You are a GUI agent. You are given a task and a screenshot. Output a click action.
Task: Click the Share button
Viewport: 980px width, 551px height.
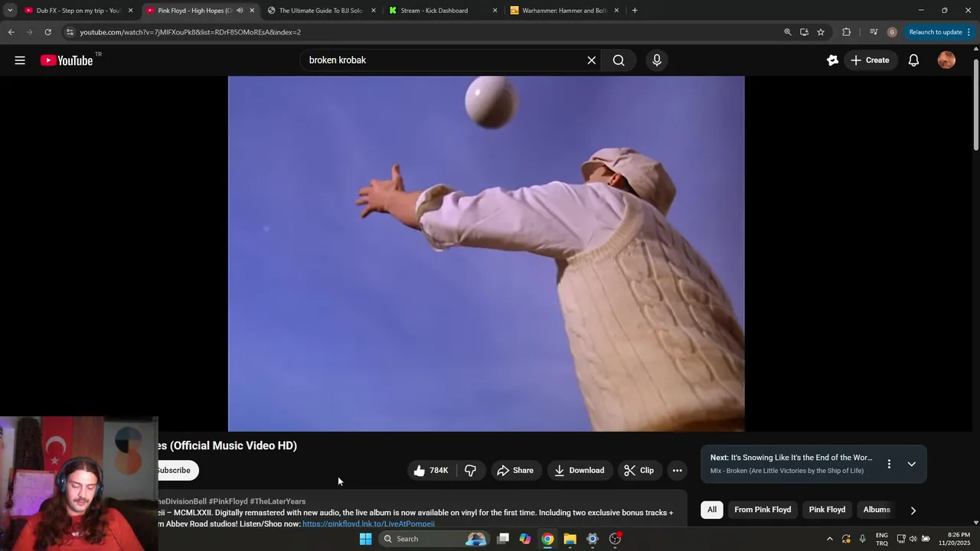point(515,471)
